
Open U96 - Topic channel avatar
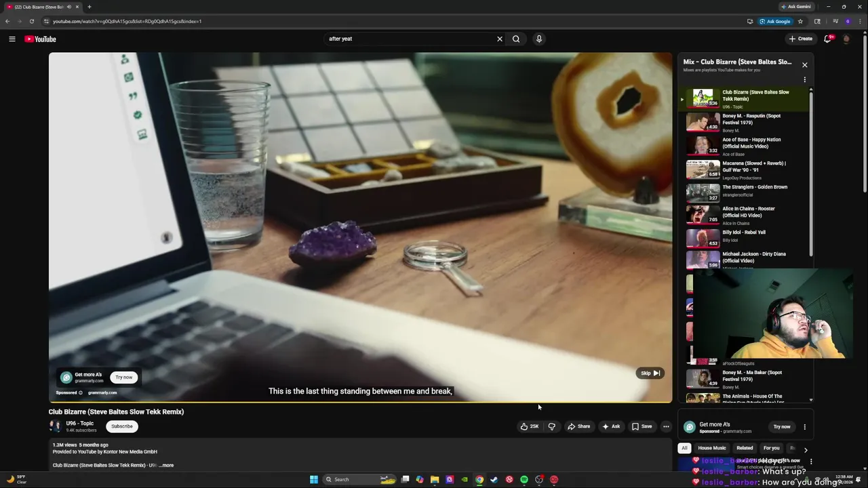click(55, 426)
